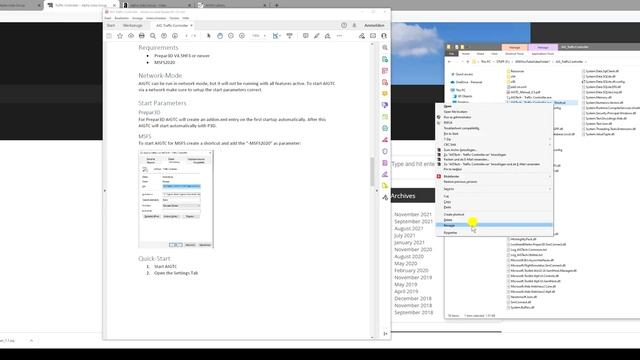The width and height of the screenshot is (640, 360).
Task: Open the Datei menu in Acrobat
Action: 108,18
